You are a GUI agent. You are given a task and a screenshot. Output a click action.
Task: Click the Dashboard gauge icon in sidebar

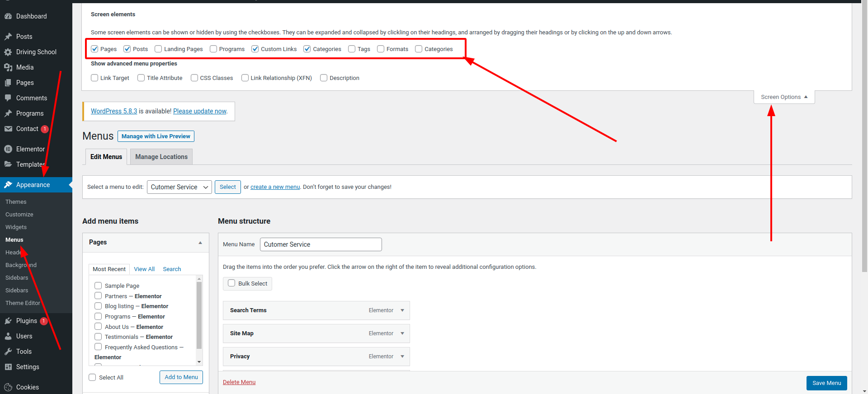pos(8,16)
